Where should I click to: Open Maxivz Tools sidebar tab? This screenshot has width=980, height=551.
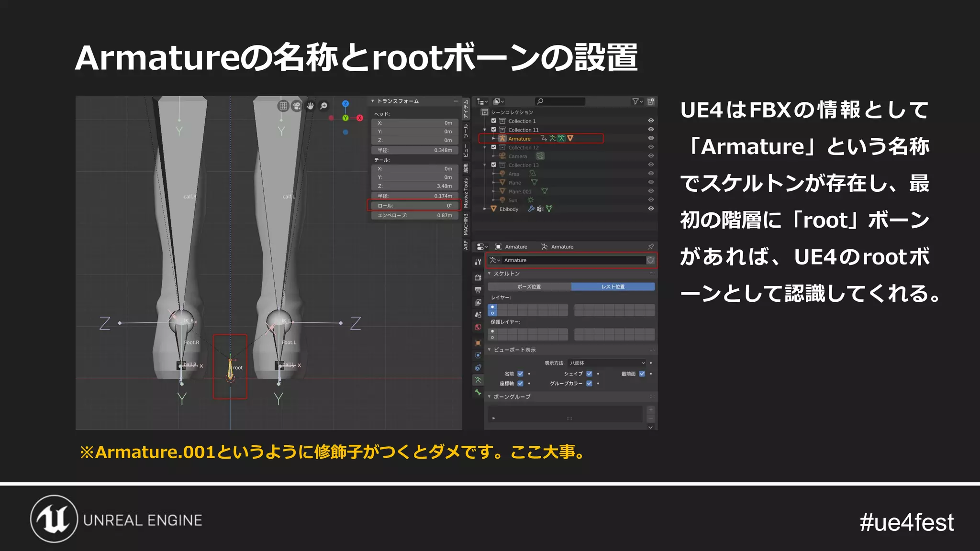[466, 192]
